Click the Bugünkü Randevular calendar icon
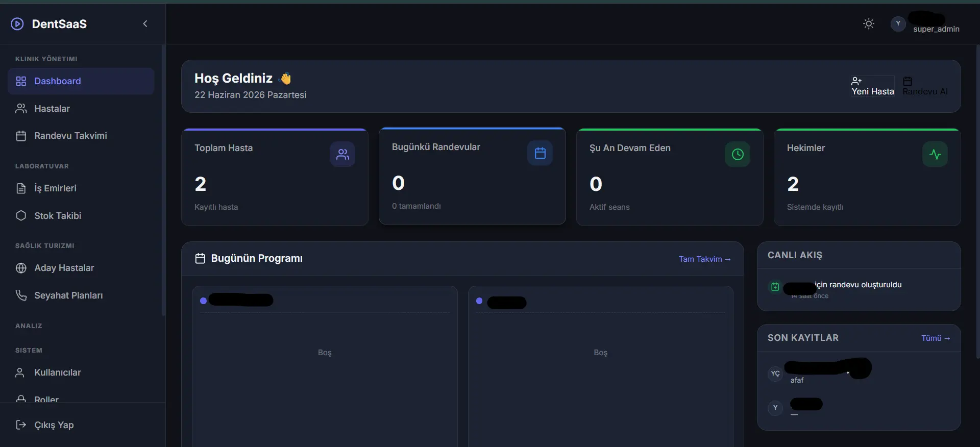The height and width of the screenshot is (447, 980). click(540, 153)
